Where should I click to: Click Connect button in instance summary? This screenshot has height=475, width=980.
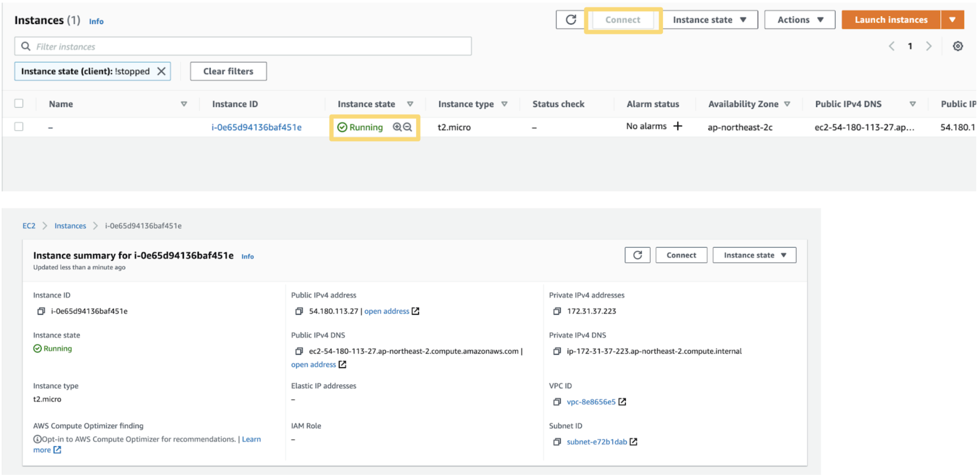[681, 255]
